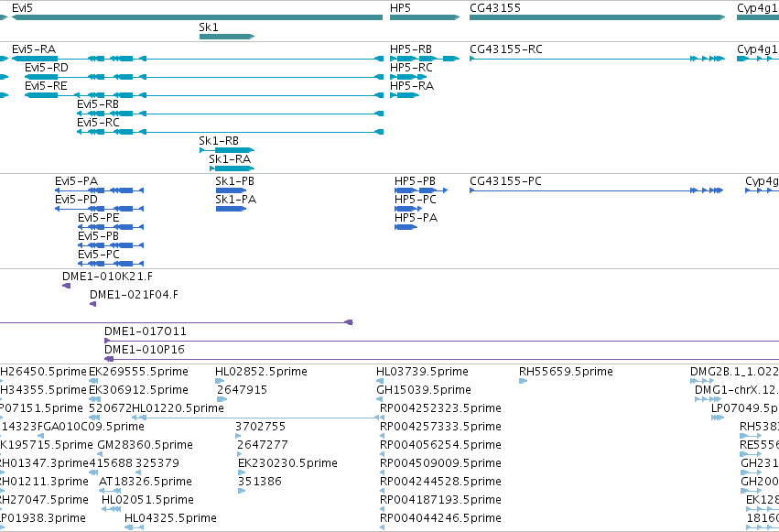Select feature 2647915

242,390
